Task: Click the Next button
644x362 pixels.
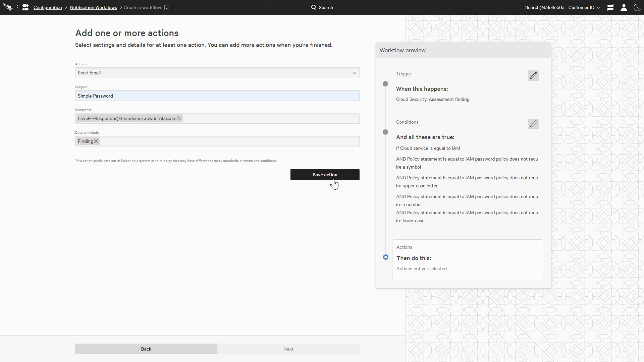Action: point(288,349)
